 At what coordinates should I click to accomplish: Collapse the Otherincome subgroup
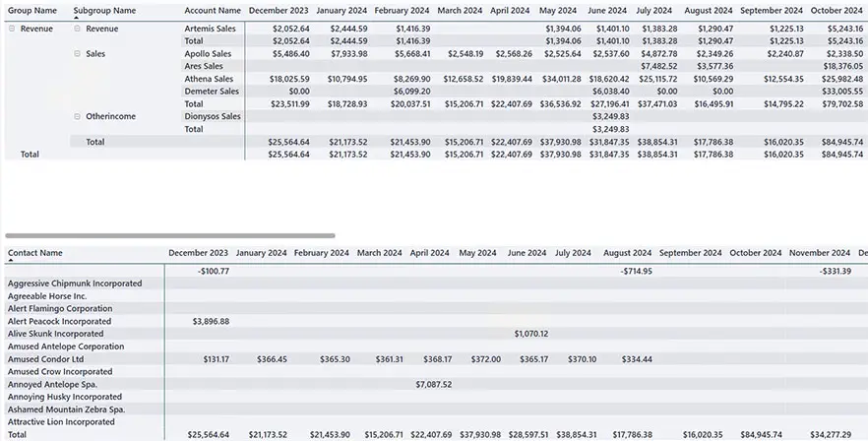click(77, 116)
